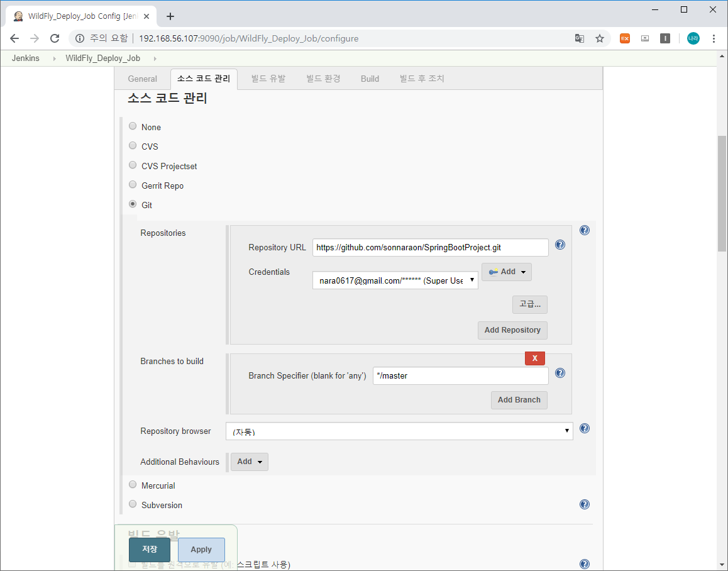Viewport: 728px width, 571px height.
Task: Select the None SCM option
Action: click(x=133, y=126)
